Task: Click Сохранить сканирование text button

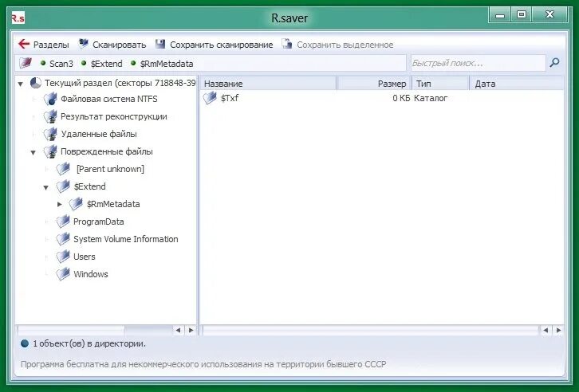Action: 221,45
